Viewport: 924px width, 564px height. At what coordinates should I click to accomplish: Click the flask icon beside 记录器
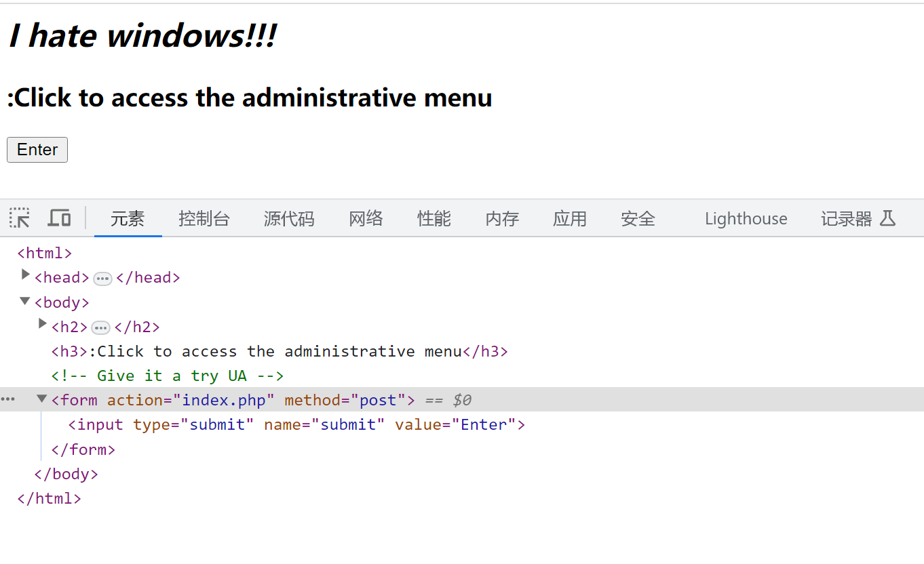888,218
